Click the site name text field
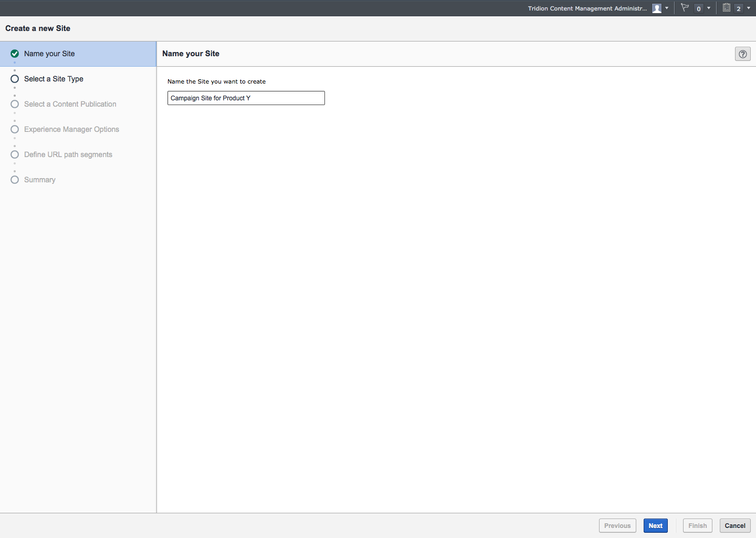Viewport: 756px width, 538px height. tap(246, 98)
